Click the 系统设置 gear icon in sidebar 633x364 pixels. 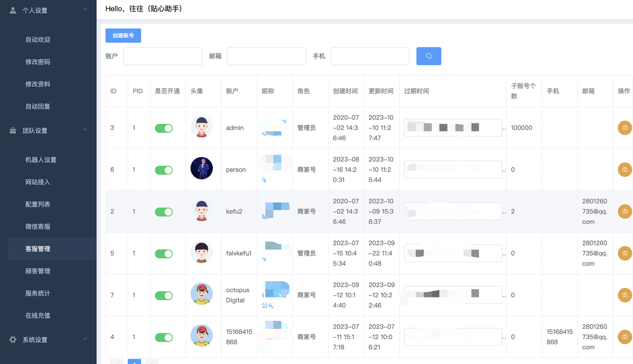pos(13,340)
